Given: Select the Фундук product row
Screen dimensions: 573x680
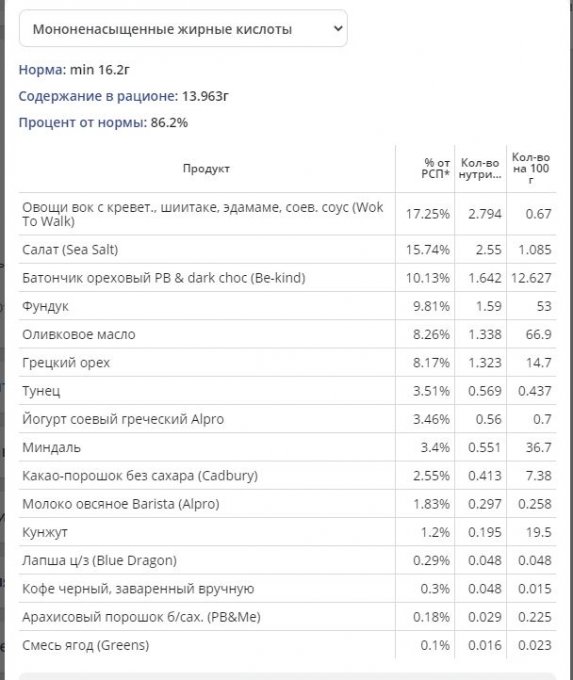Looking at the screenshot, I should pos(287,306).
